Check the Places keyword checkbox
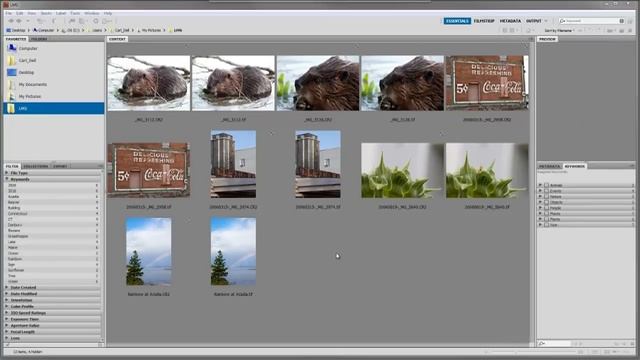 pos(546,213)
